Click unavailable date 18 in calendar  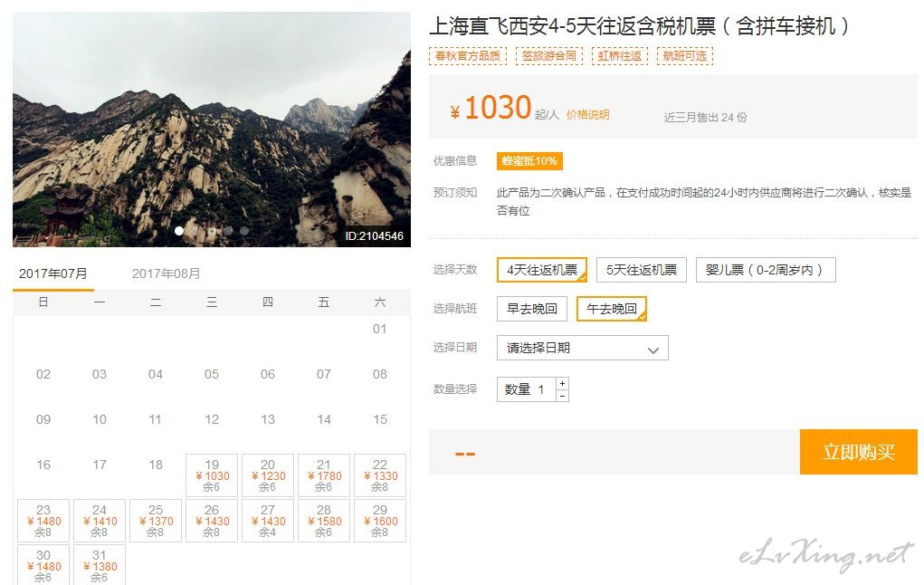tap(156, 465)
